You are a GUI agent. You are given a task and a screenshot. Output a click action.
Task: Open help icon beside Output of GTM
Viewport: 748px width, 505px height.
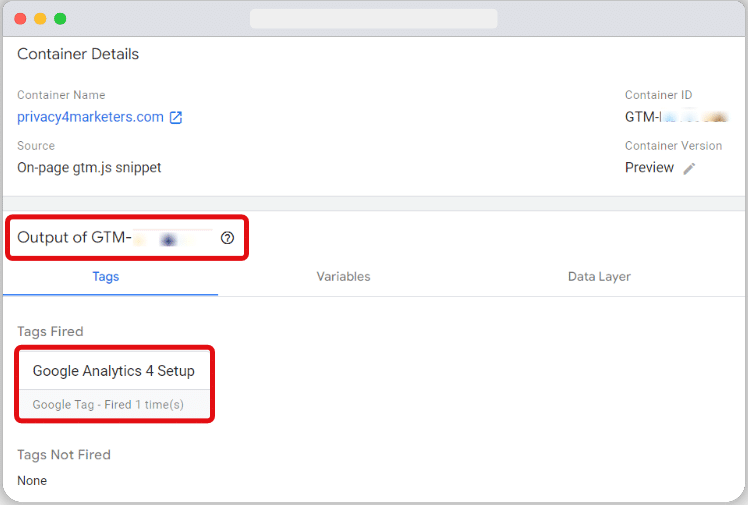click(228, 237)
